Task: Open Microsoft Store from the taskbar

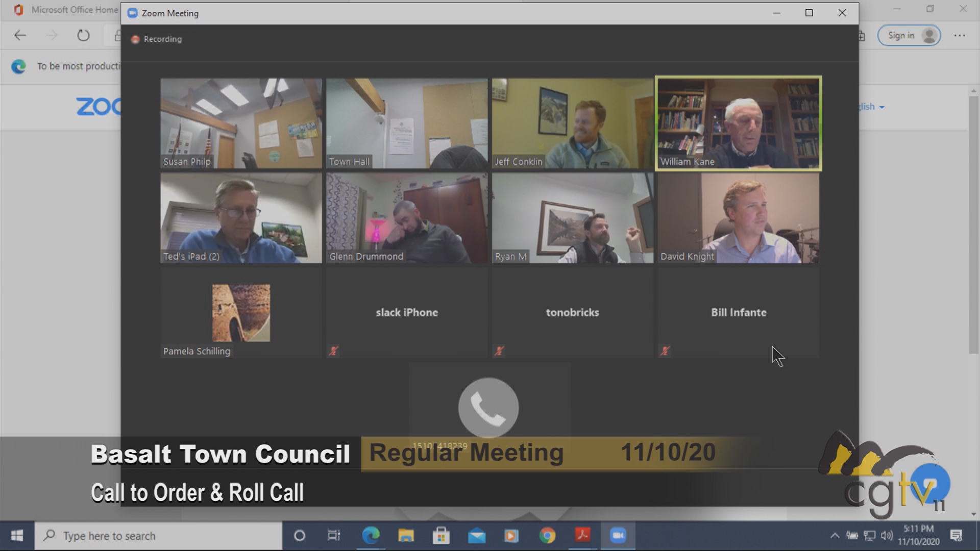Action: [441, 536]
